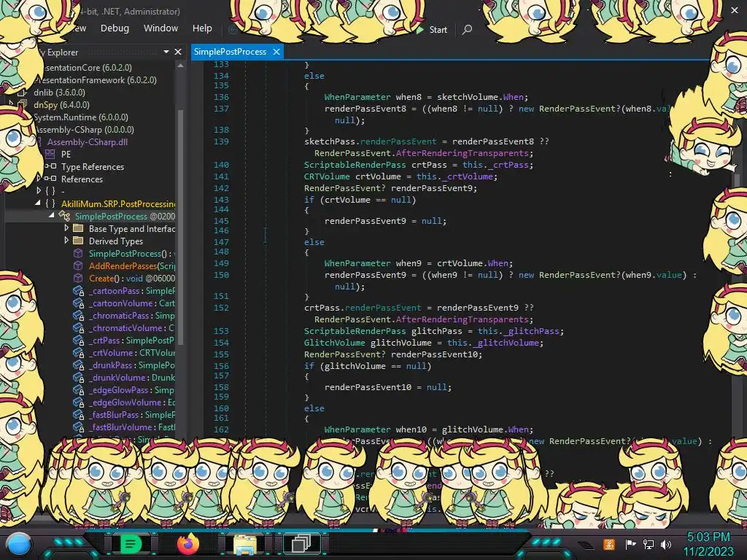Open the volume speaker tray icon
Viewport: 747px width, 560px height.
pyautogui.click(x=665, y=544)
